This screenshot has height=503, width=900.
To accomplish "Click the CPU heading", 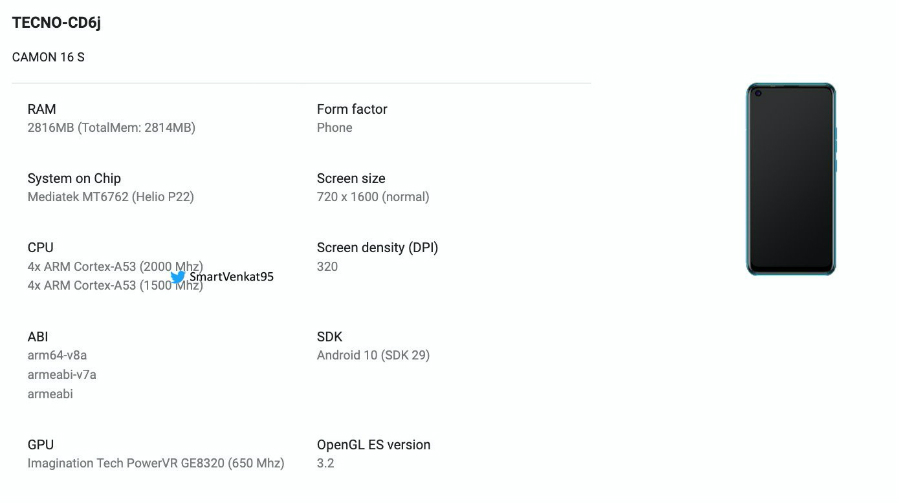I will (40, 247).
